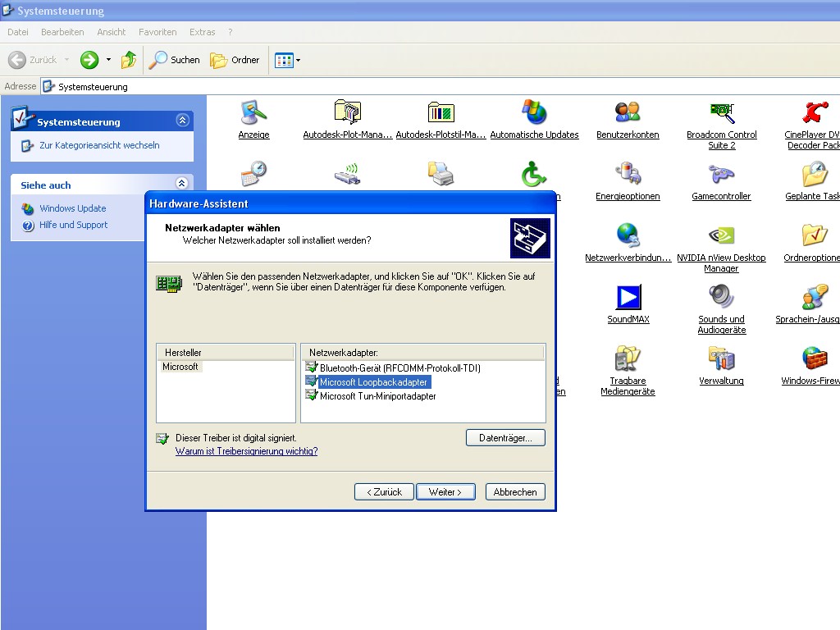
Task: Open the Datei menu
Action: click(18, 32)
